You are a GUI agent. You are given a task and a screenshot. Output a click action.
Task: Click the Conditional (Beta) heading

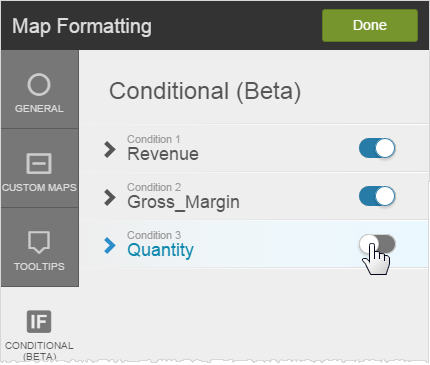click(205, 91)
